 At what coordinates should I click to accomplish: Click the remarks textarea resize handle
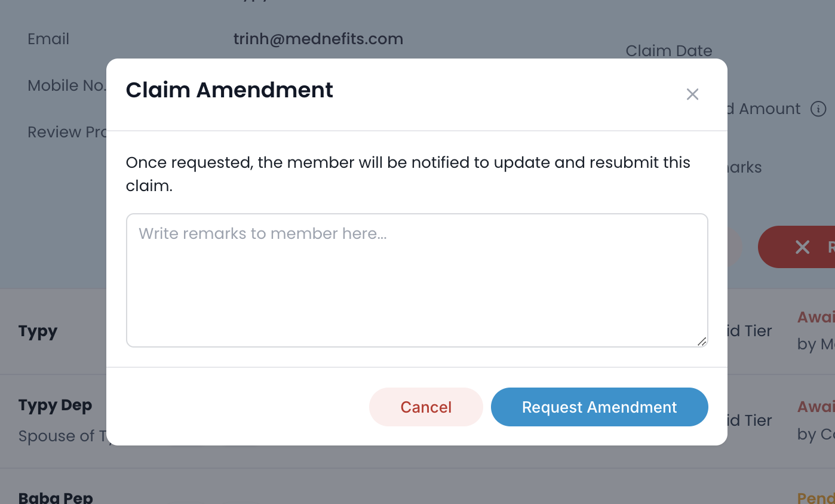coord(702,342)
